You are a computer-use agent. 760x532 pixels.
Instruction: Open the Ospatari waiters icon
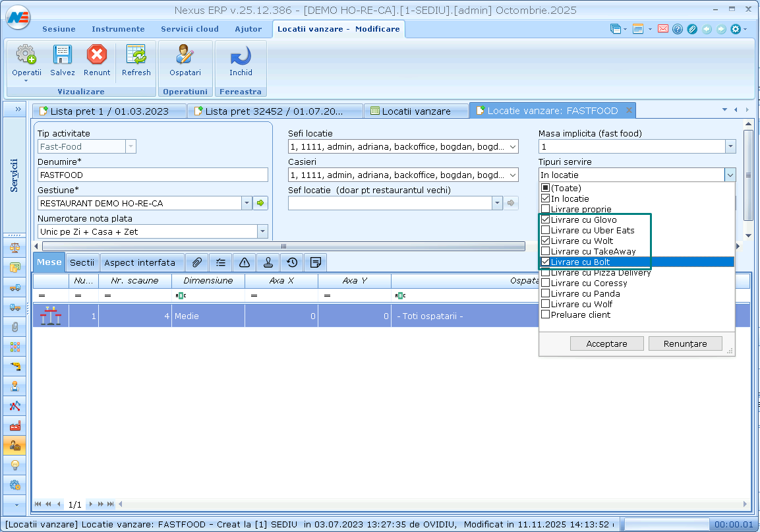(x=185, y=55)
